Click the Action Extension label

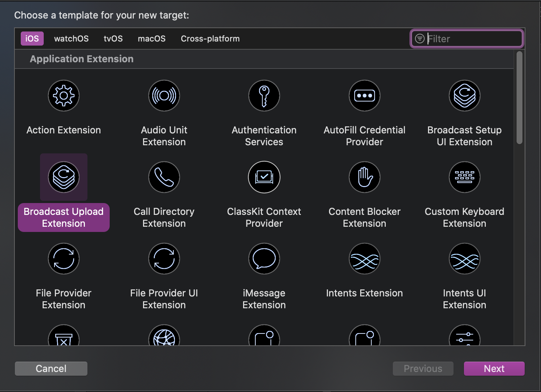(x=64, y=130)
